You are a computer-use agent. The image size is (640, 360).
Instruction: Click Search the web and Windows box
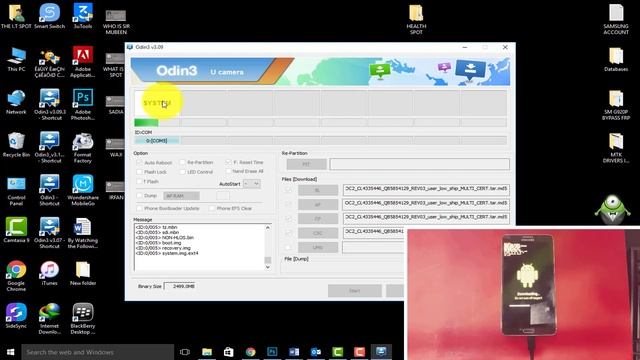pyautogui.click(x=98, y=352)
